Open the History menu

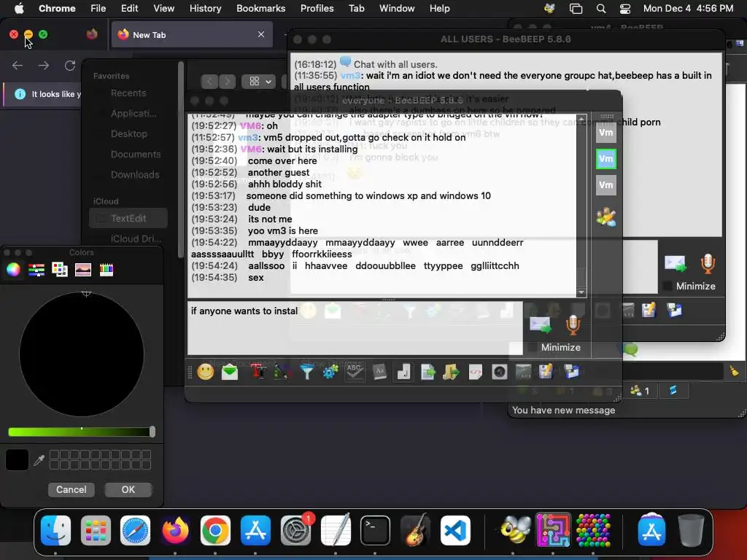click(x=205, y=8)
